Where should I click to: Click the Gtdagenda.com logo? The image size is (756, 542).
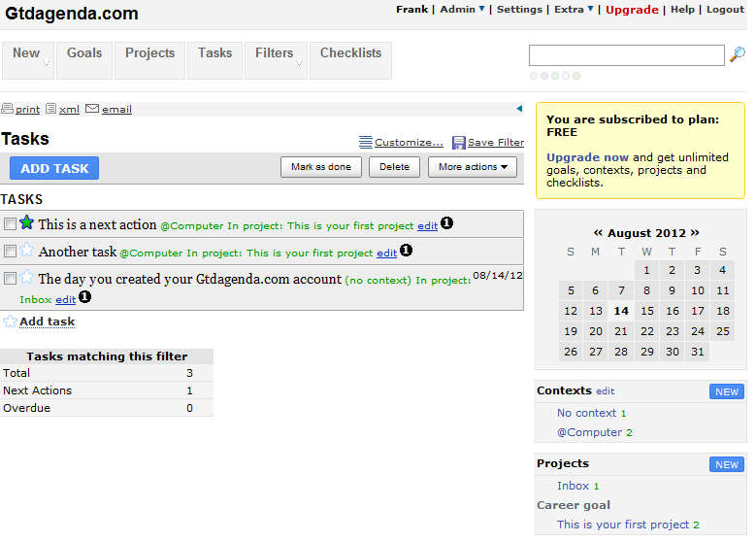72,14
